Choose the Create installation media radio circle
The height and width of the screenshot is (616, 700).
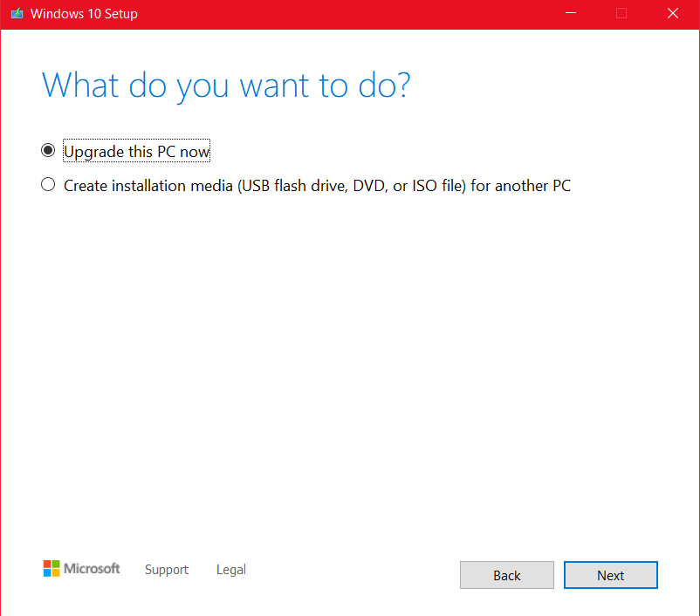click(x=48, y=185)
